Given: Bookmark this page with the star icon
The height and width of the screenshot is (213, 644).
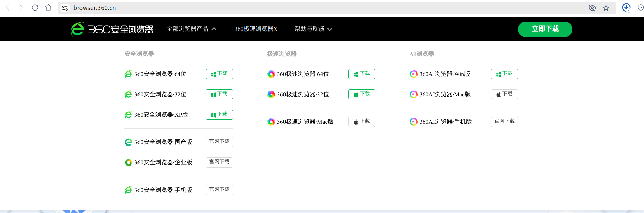Looking at the screenshot, I should pyautogui.click(x=606, y=8).
